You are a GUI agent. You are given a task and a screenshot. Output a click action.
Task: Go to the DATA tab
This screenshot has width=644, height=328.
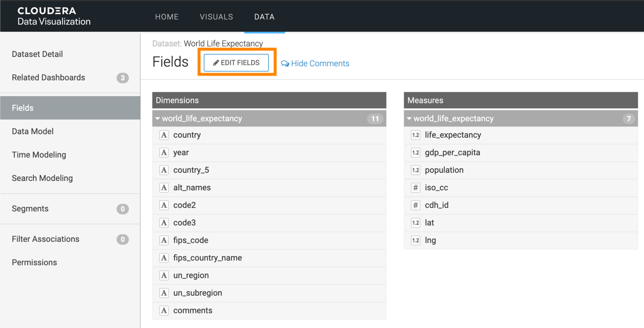[264, 17]
